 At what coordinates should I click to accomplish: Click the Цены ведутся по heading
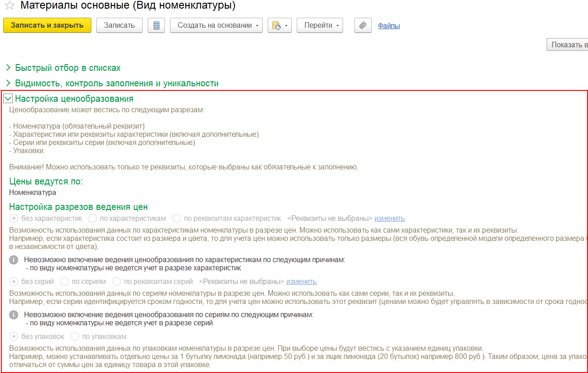46,182
